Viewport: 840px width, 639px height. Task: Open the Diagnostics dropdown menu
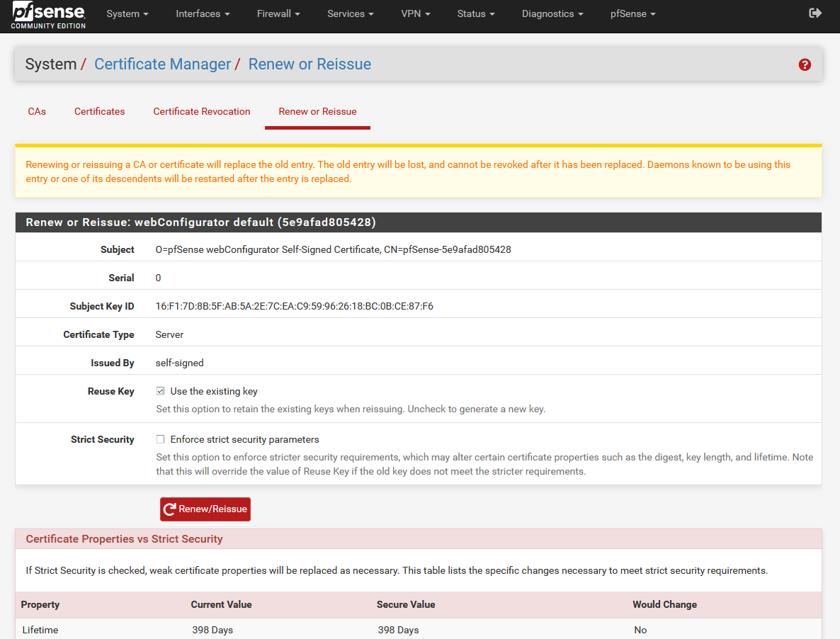pos(552,14)
